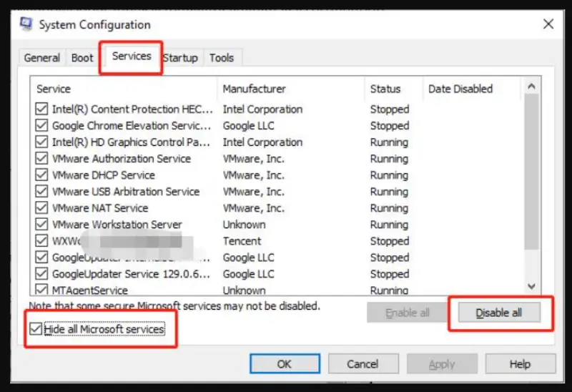
Task: Select Intel(R) Content Protection HEC name
Action: [132, 109]
